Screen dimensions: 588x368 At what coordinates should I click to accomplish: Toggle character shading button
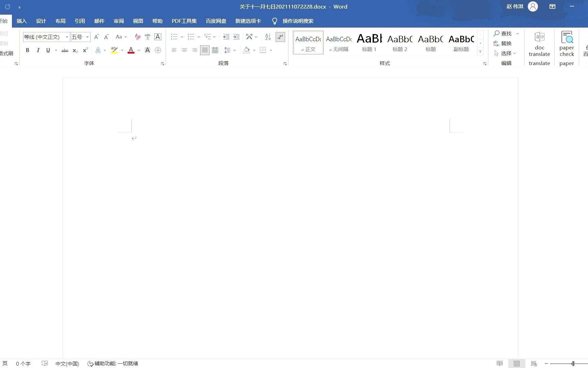pos(147,50)
